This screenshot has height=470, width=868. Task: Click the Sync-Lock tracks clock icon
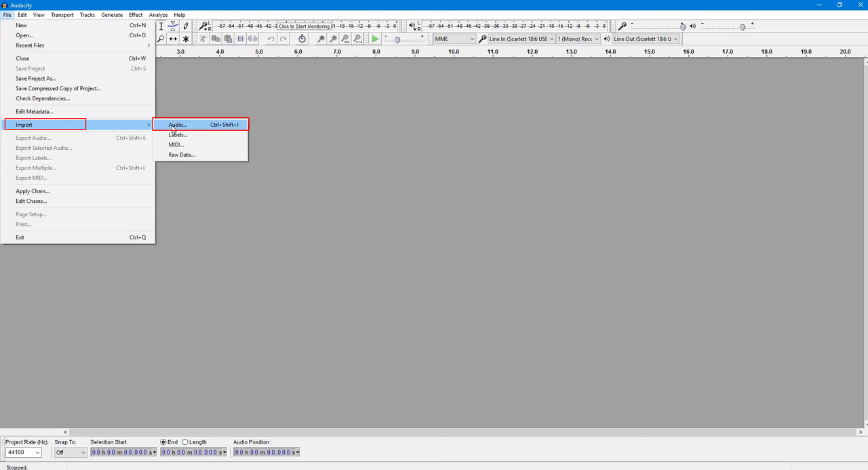pos(302,39)
